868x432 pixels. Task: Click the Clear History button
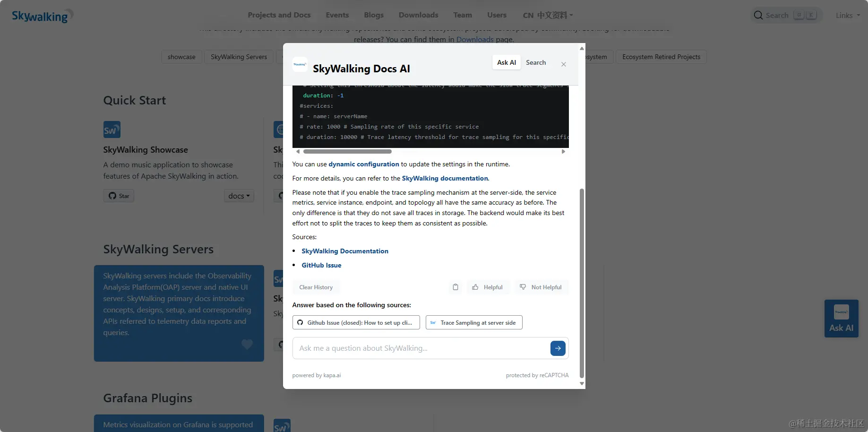click(x=316, y=287)
